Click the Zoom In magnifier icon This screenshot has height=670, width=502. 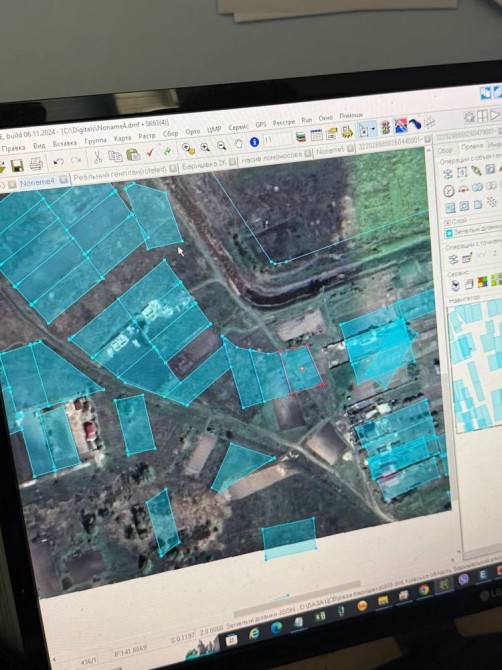pos(205,147)
